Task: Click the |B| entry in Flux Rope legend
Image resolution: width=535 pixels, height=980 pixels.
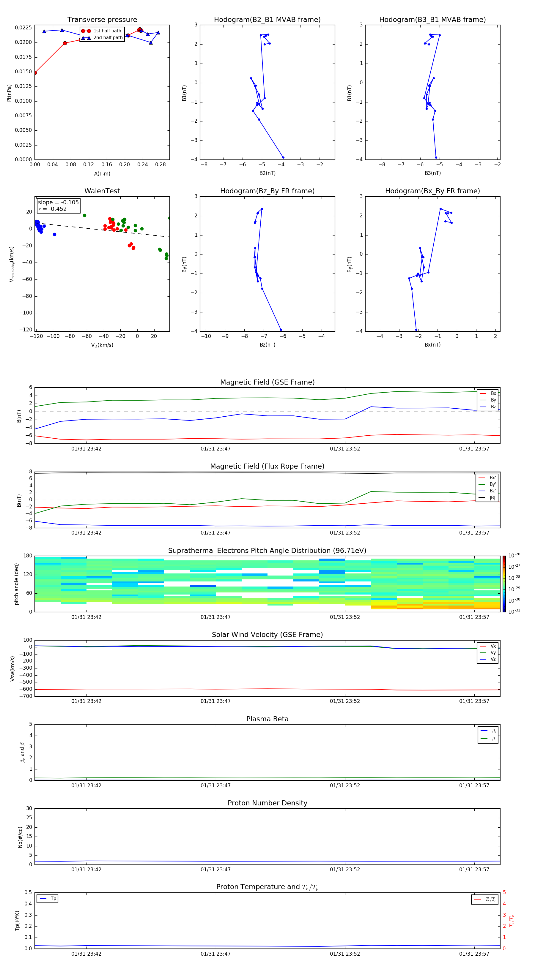Action: point(487,498)
